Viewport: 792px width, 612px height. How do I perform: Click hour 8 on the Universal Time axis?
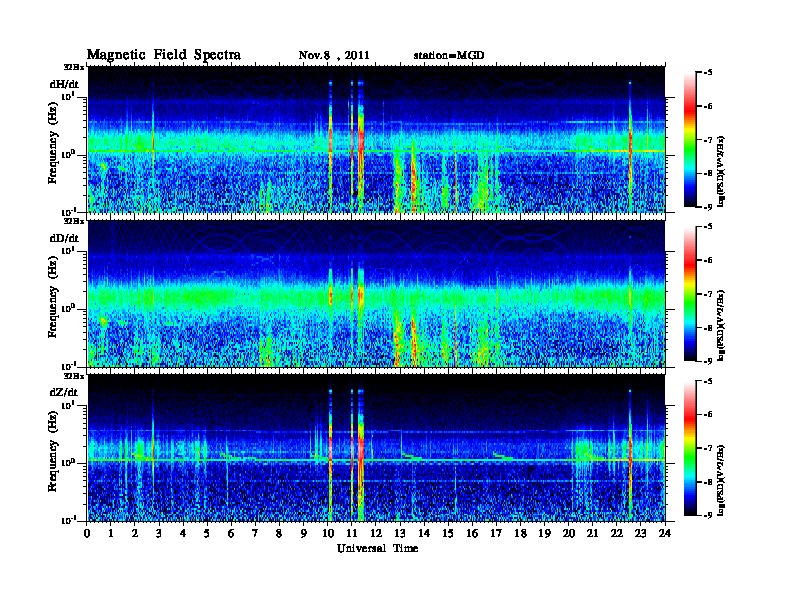click(279, 533)
